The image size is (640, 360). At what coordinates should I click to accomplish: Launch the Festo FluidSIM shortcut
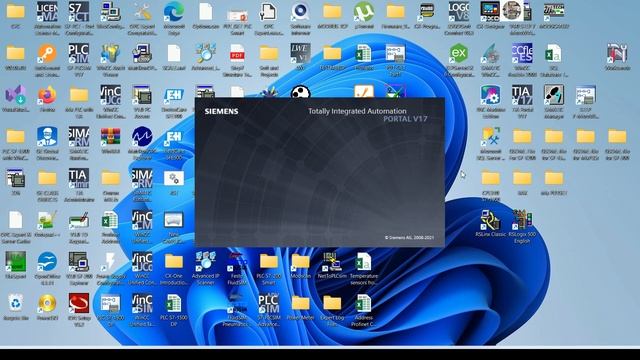pos(237,262)
